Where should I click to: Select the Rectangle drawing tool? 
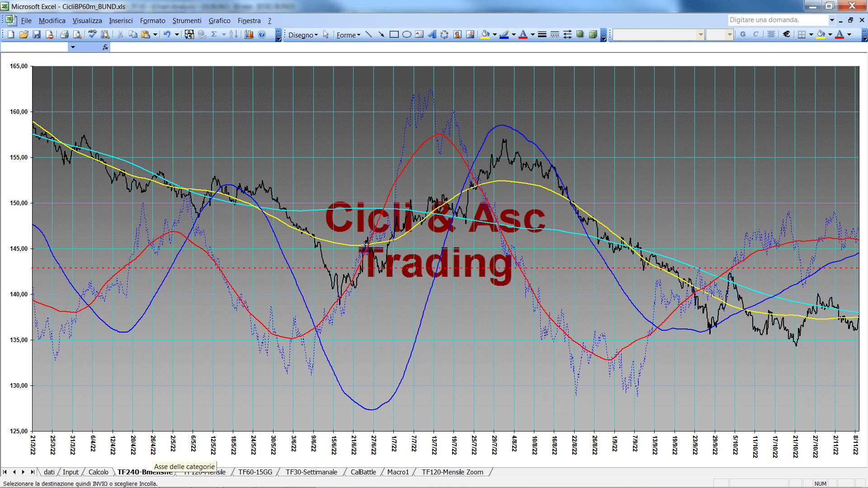tap(394, 34)
